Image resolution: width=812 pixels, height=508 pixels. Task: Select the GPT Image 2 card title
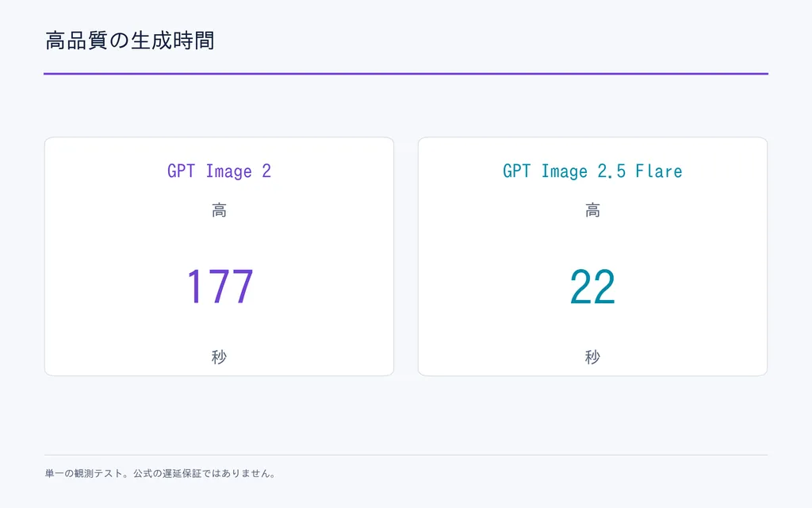click(219, 171)
